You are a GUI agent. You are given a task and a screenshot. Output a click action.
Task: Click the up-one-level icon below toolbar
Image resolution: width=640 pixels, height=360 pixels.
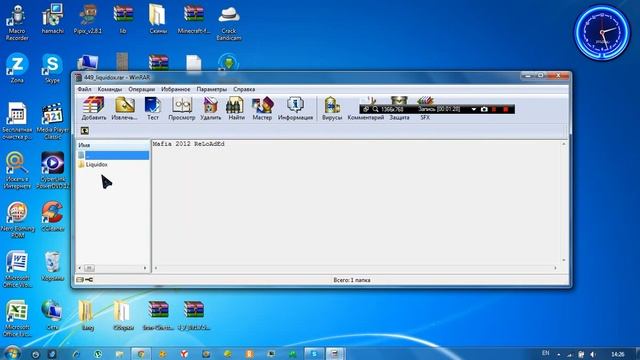pos(84,131)
